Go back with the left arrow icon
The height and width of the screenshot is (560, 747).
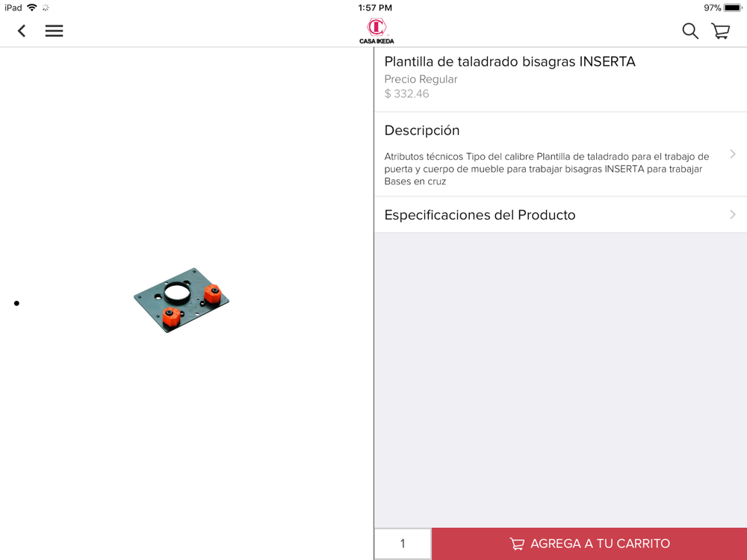coord(22,31)
